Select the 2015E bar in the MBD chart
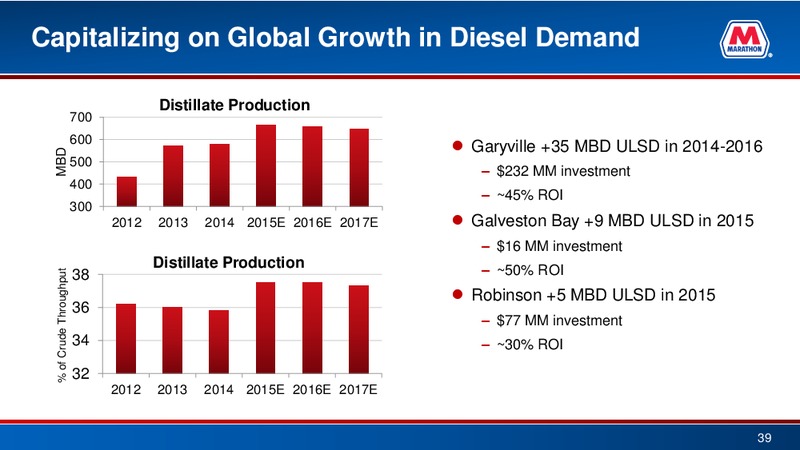Viewport: 800px width, 450px height. point(266,166)
